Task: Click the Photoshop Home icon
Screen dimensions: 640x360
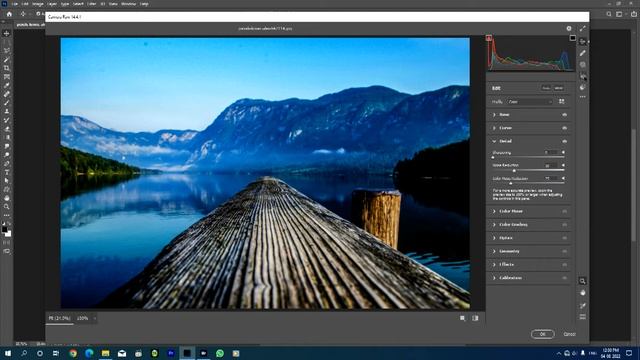Action: [x=9, y=14]
